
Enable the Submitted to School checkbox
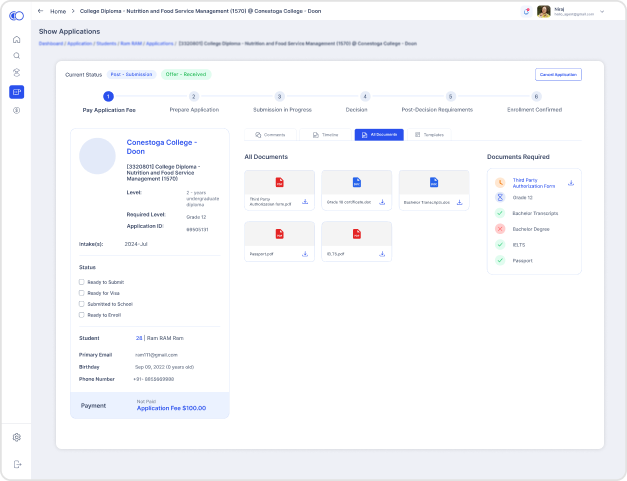(x=82, y=304)
